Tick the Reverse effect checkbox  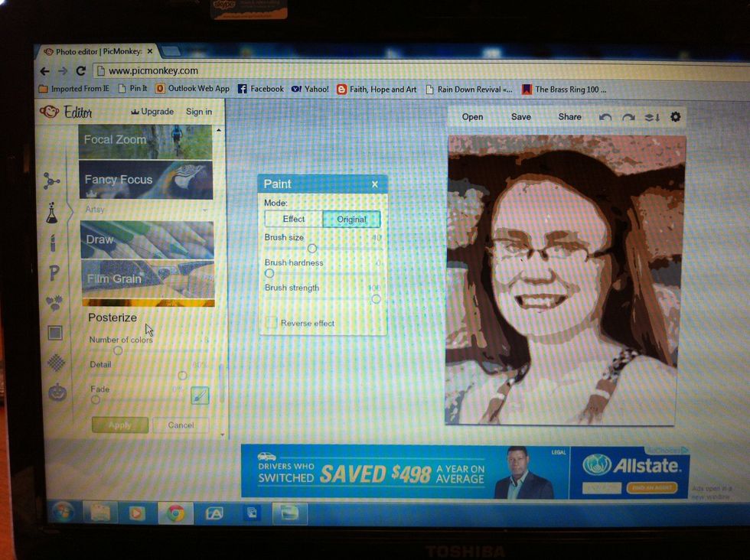272,322
